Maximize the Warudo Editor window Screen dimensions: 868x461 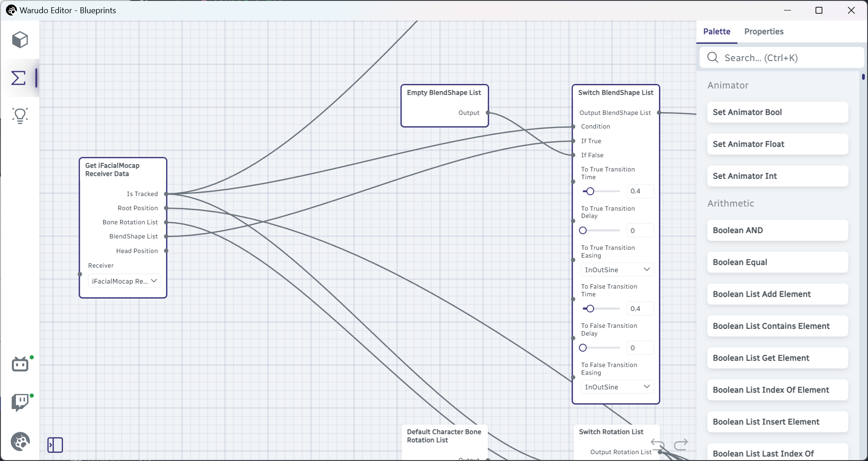click(819, 10)
